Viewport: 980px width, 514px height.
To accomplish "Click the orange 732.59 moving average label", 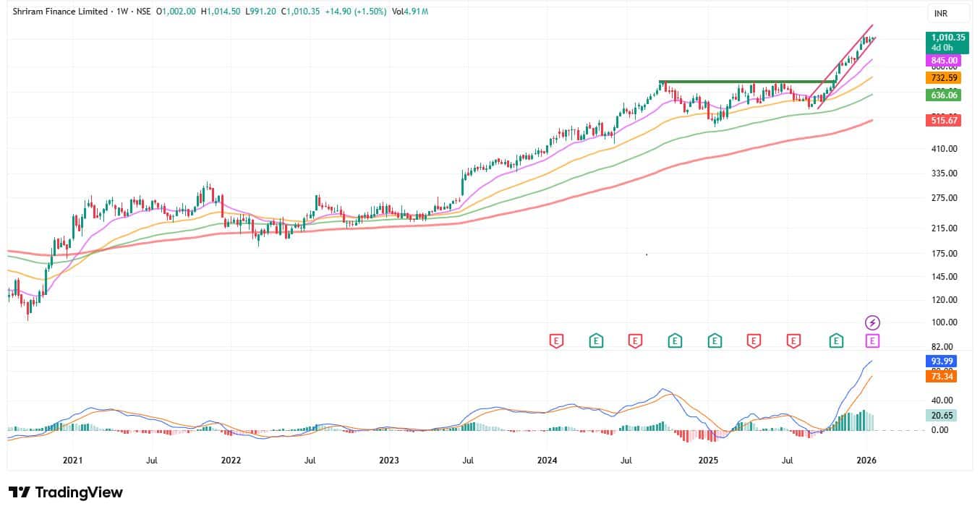I will 945,77.
